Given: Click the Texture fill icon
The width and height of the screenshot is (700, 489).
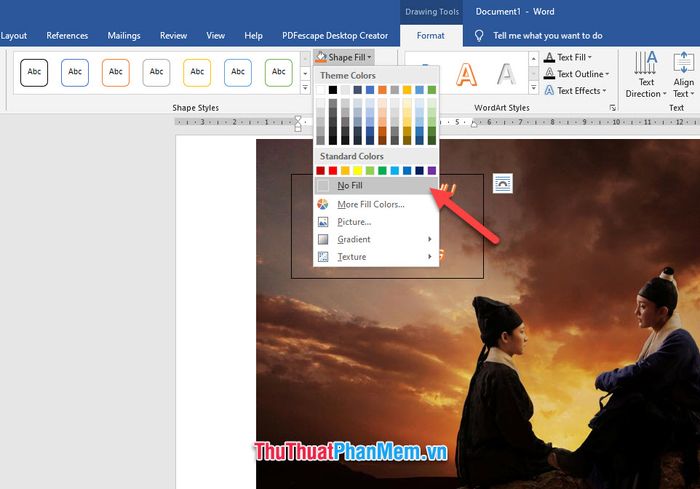Looking at the screenshot, I should coord(323,256).
